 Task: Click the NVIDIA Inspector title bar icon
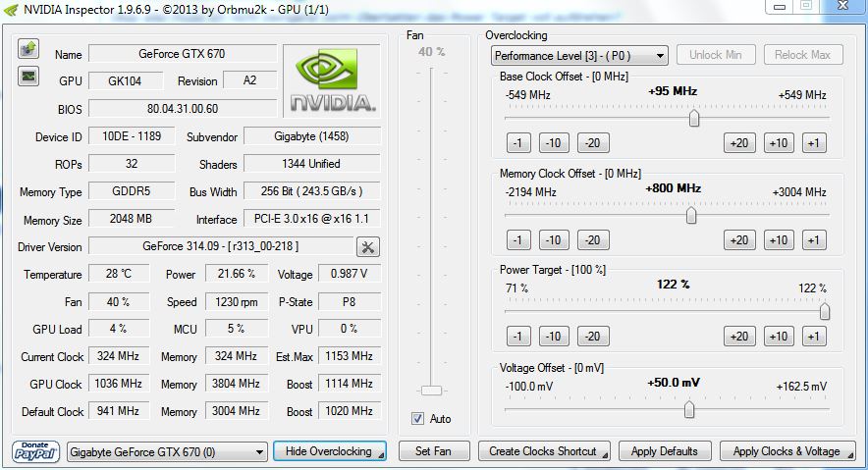11,10
